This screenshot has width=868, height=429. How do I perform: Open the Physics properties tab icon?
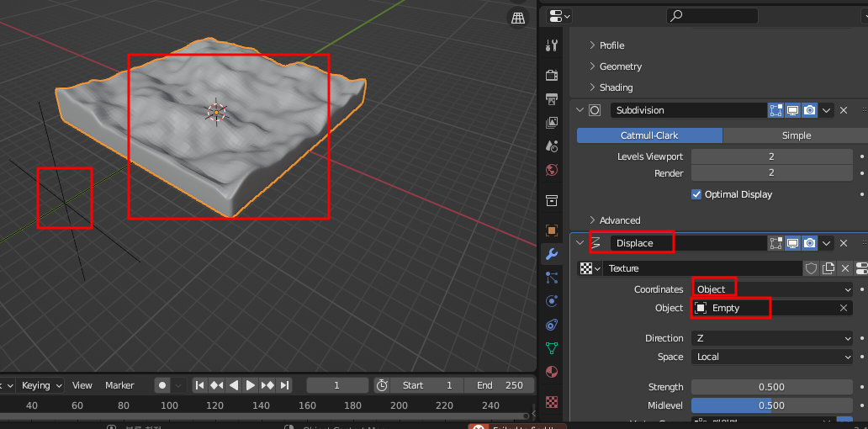point(552,301)
